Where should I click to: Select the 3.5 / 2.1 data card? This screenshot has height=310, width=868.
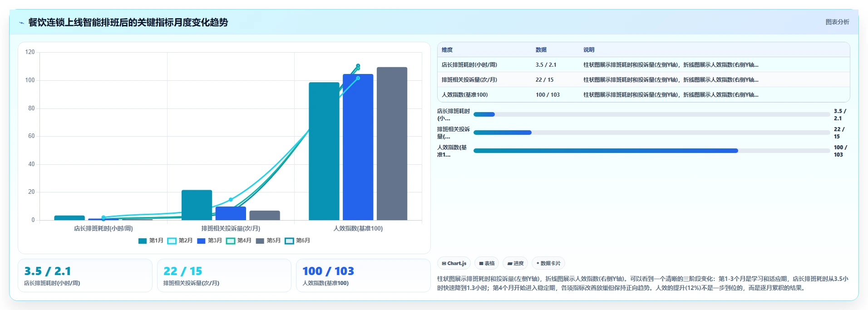coord(85,276)
